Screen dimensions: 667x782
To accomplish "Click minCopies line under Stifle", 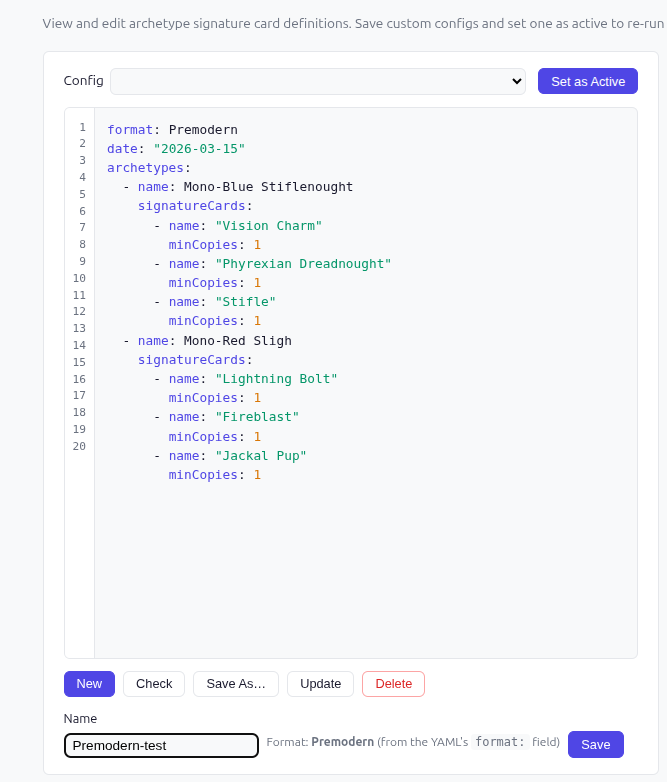I will (x=215, y=321).
